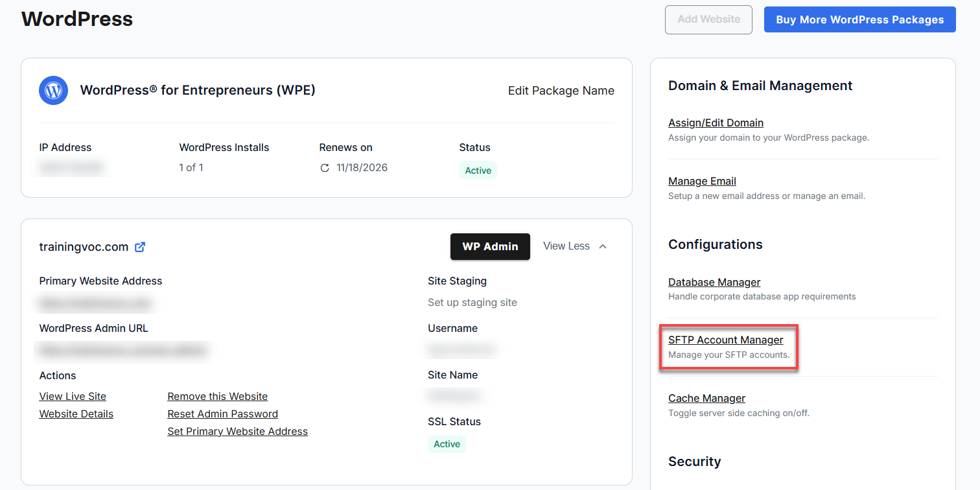Click the Domain & Email Management heading
Image resolution: width=980 pixels, height=490 pixels.
point(760,86)
